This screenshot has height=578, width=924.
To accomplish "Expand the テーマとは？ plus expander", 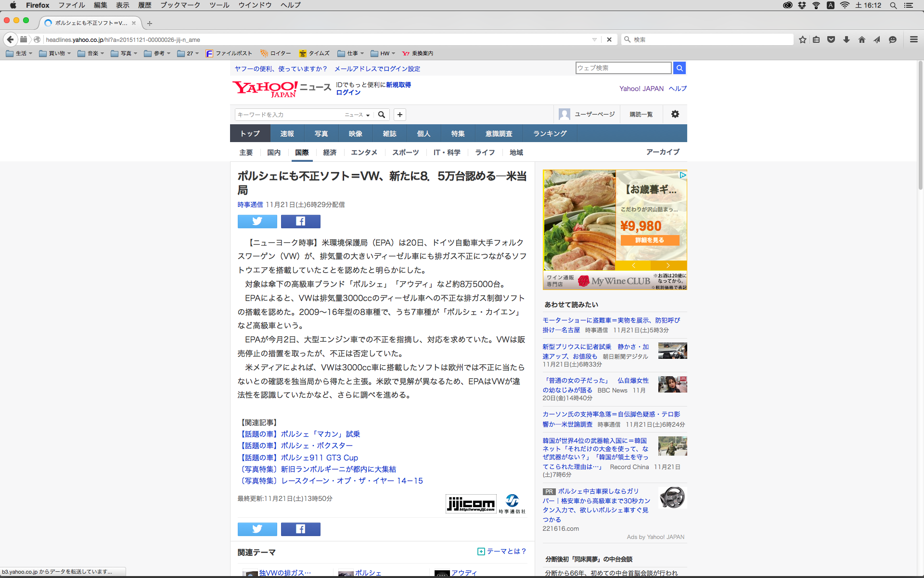I will 481,552.
